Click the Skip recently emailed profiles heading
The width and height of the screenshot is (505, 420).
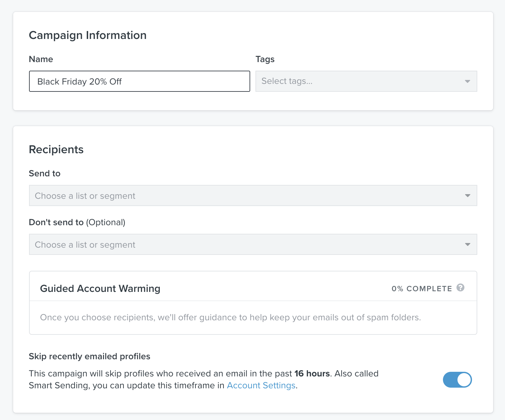pos(89,356)
